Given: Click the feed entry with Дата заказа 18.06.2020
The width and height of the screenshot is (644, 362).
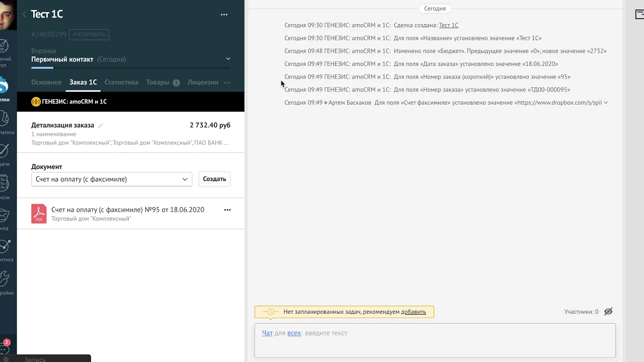Looking at the screenshot, I should [x=421, y=64].
